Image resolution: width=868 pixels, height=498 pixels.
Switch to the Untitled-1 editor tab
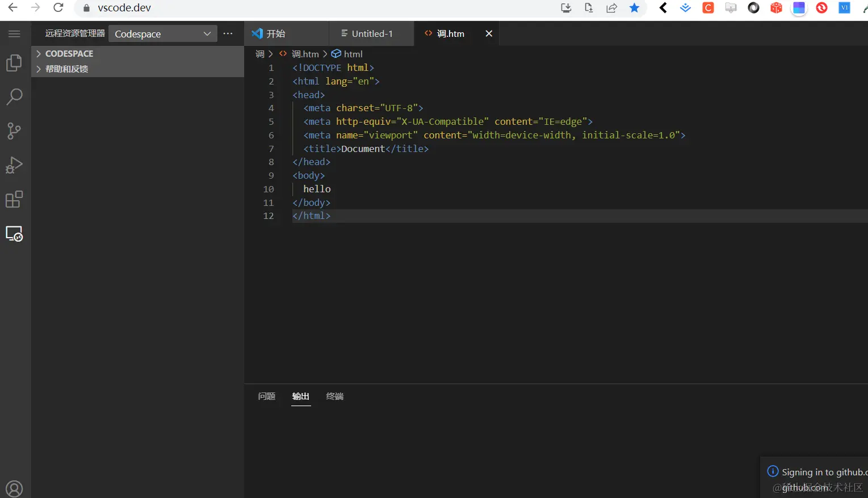[x=372, y=34]
